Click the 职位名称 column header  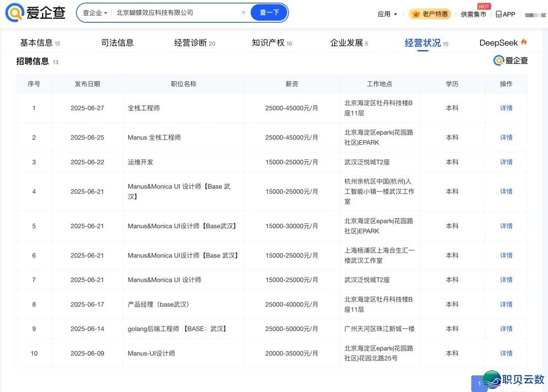pyautogui.click(x=183, y=84)
